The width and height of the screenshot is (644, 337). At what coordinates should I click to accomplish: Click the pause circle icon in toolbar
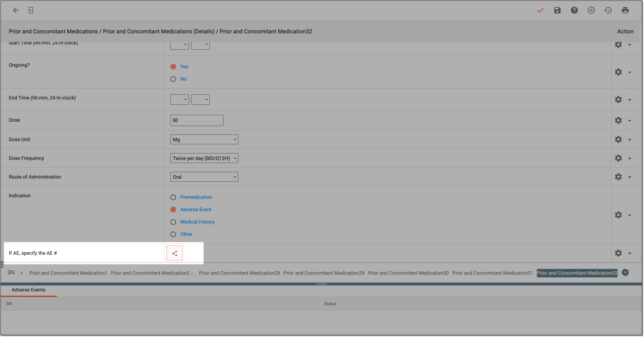pyautogui.click(x=591, y=10)
